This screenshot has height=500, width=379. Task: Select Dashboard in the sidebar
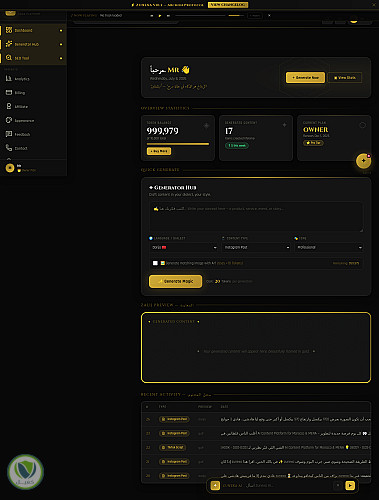coord(33,30)
